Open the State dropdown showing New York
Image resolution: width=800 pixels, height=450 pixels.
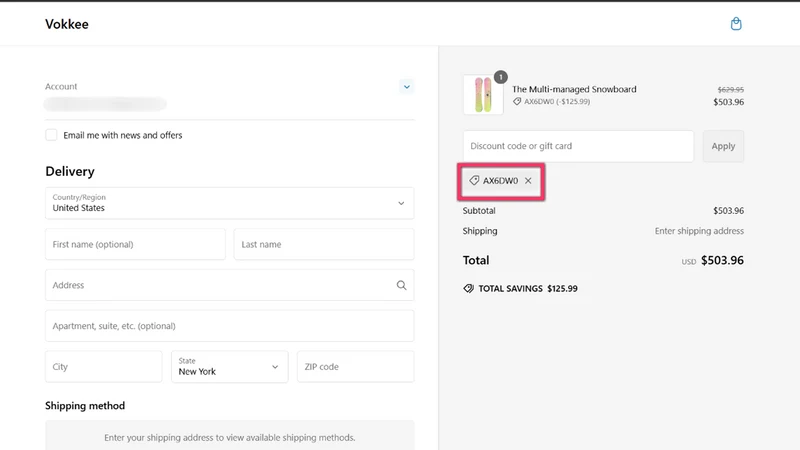[230, 366]
